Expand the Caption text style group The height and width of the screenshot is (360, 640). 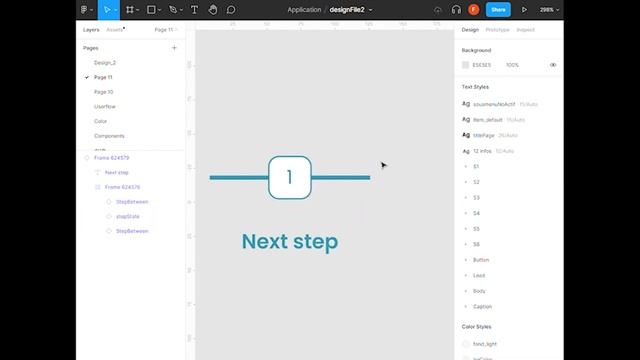point(466,306)
